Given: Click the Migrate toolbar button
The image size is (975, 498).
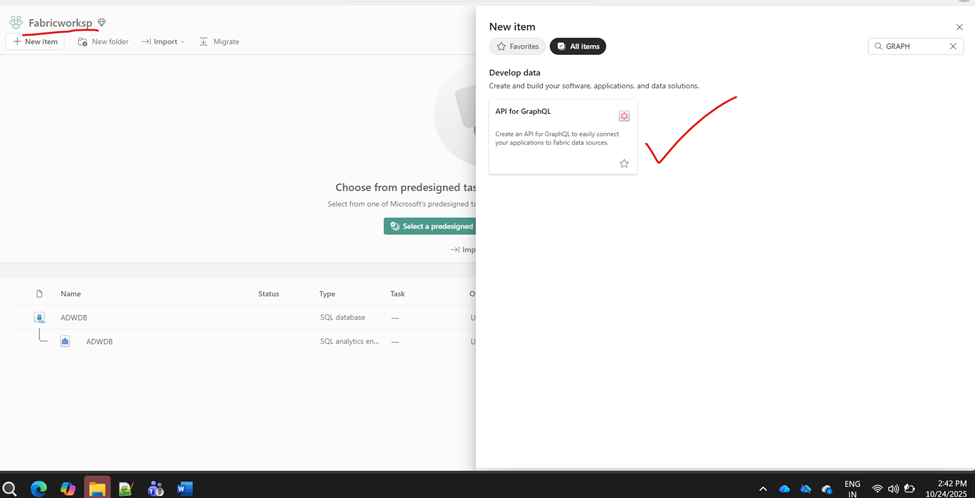Looking at the screenshot, I should pyautogui.click(x=219, y=42).
